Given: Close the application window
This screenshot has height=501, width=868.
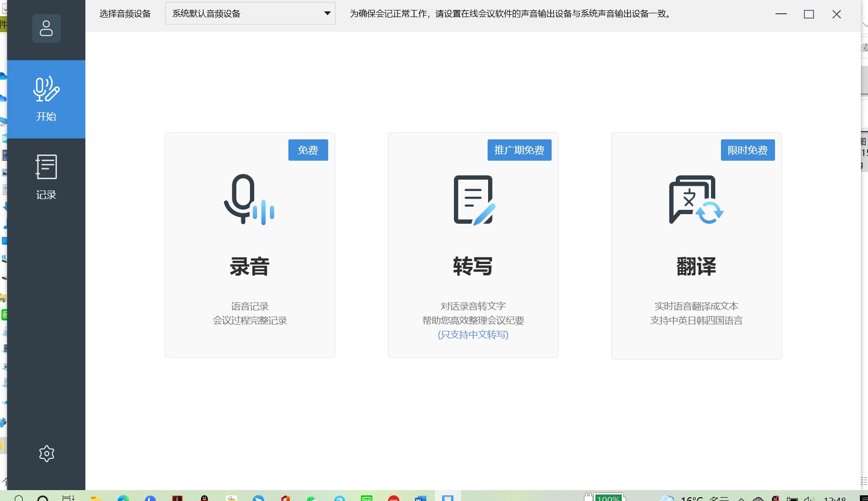Looking at the screenshot, I should (837, 14).
